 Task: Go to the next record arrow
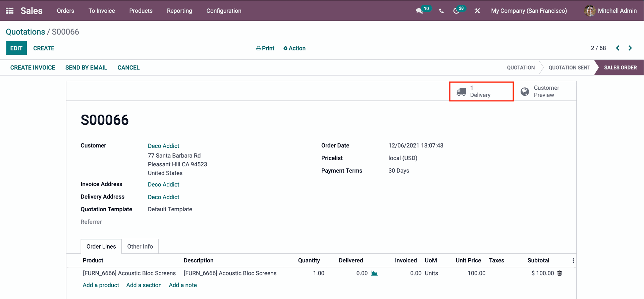pyautogui.click(x=630, y=48)
